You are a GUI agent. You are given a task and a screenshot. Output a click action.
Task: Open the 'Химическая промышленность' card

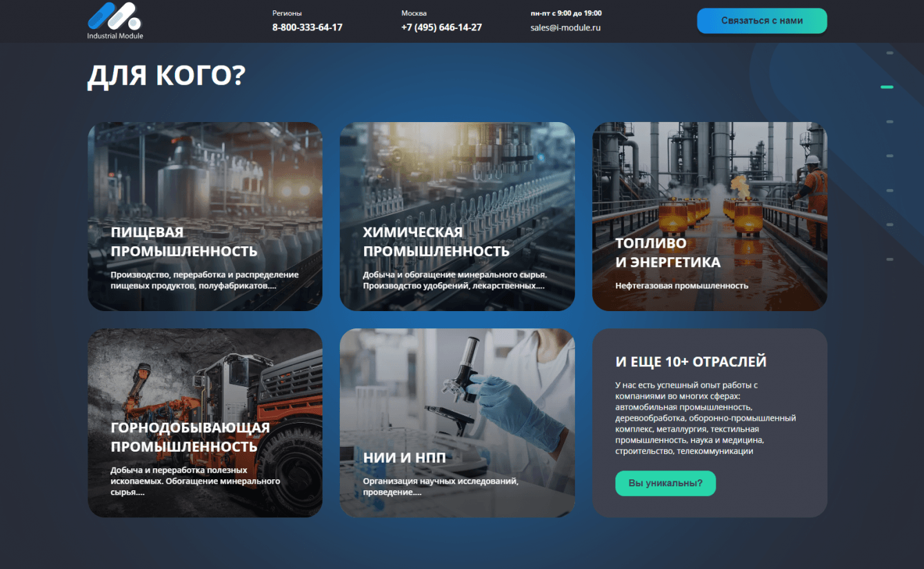coord(457,217)
